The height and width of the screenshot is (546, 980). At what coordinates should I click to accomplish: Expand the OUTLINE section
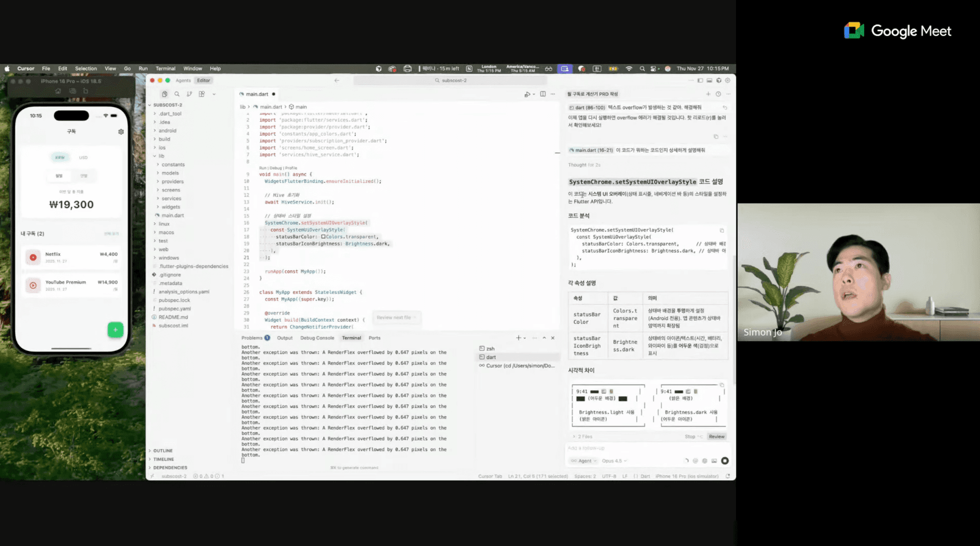pyautogui.click(x=163, y=450)
